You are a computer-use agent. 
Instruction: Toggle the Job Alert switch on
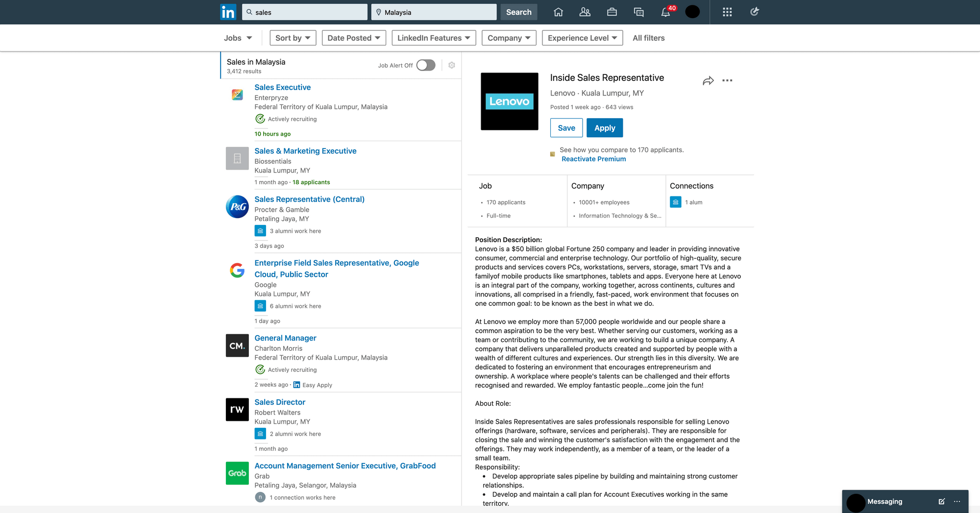pyautogui.click(x=426, y=65)
